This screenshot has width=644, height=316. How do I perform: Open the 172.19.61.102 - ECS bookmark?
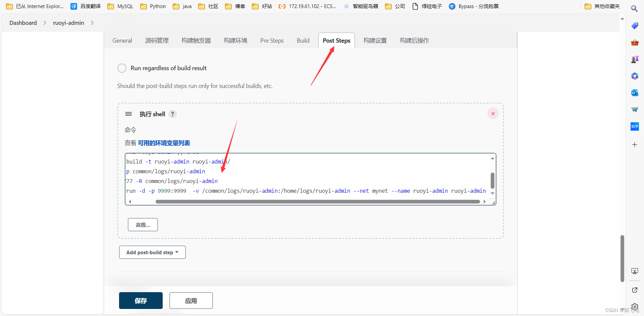pyautogui.click(x=308, y=6)
